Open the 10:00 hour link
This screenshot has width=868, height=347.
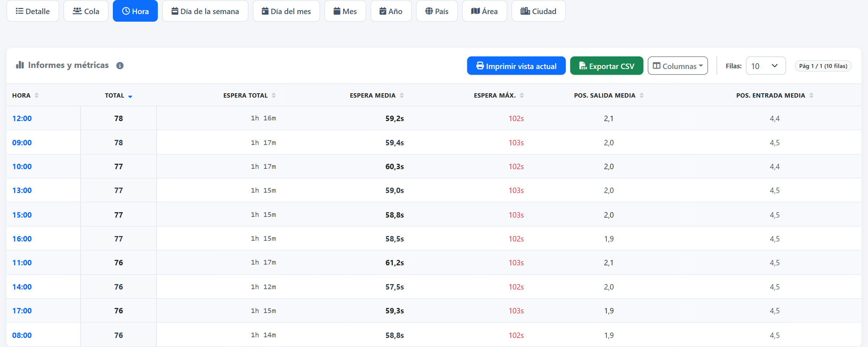click(22, 167)
